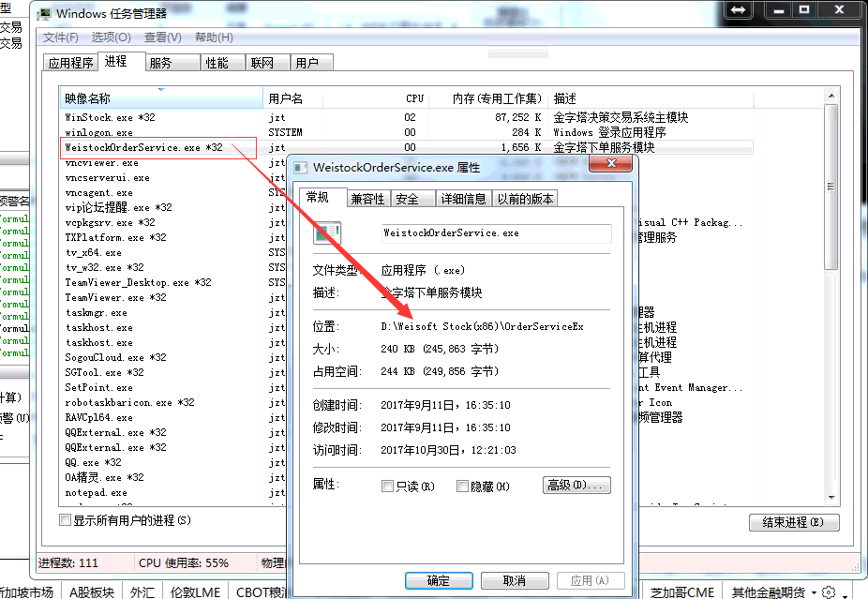Click the file icon in the properties dialog

pyautogui.click(x=327, y=233)
